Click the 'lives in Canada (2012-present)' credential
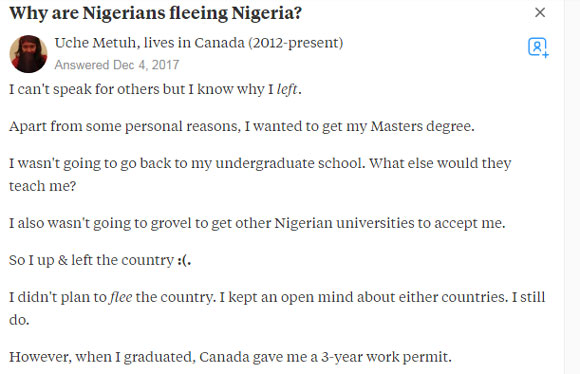The height and width of the screenshot is (374, 580). pos(243,43)
